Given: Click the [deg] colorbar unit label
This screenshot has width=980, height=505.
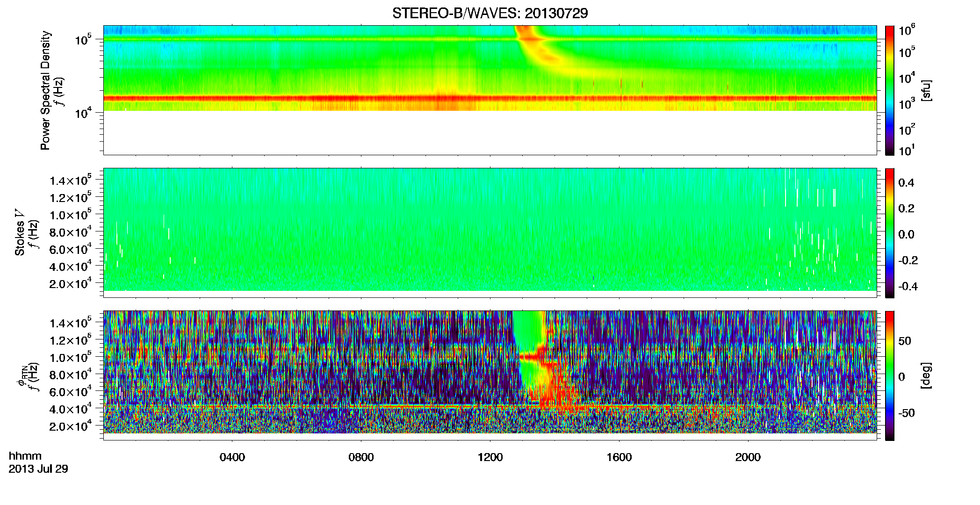Looking at the screenshot, I should pyautogui.click(x=926, y=375).
